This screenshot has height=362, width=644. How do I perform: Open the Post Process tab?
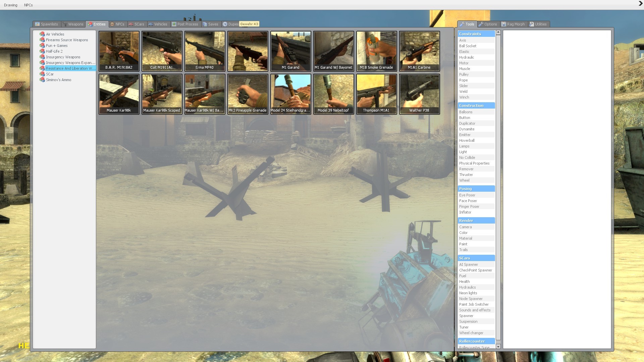pos(185,24)
